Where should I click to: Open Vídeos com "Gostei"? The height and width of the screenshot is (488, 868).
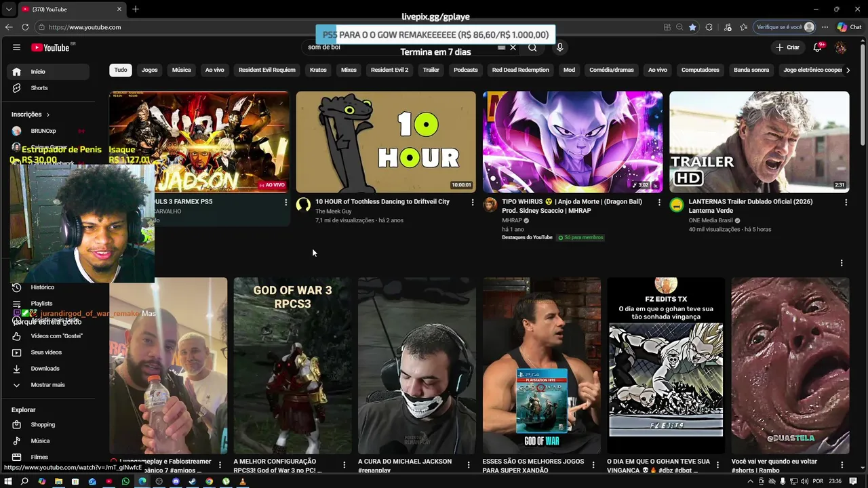[49, 336]
